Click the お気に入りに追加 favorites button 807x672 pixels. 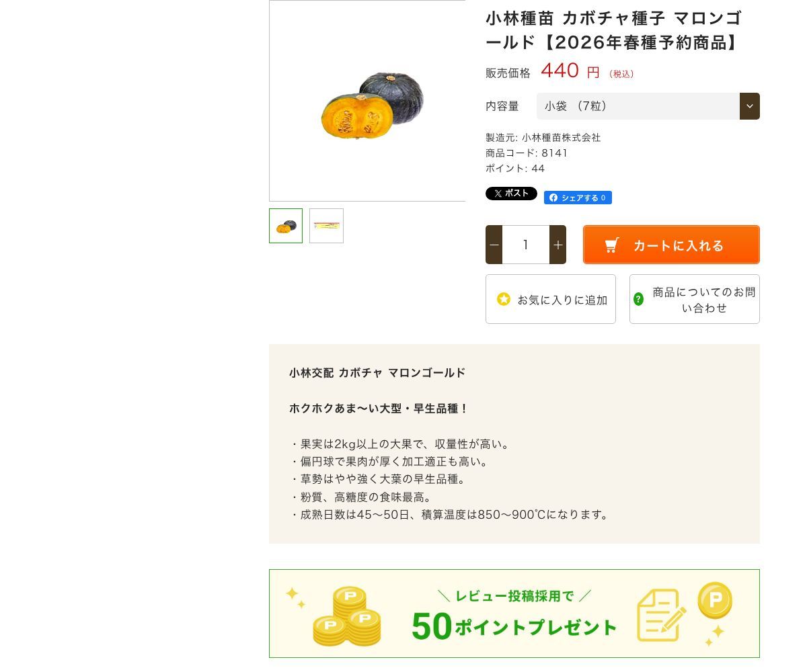(x=551, y=299)
